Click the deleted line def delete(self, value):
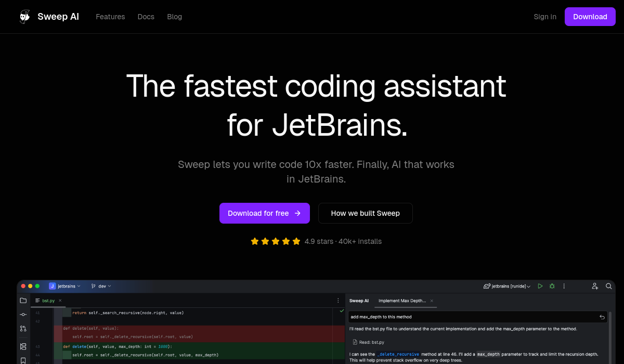Screen dimensions: 624x364 [90, 328]
